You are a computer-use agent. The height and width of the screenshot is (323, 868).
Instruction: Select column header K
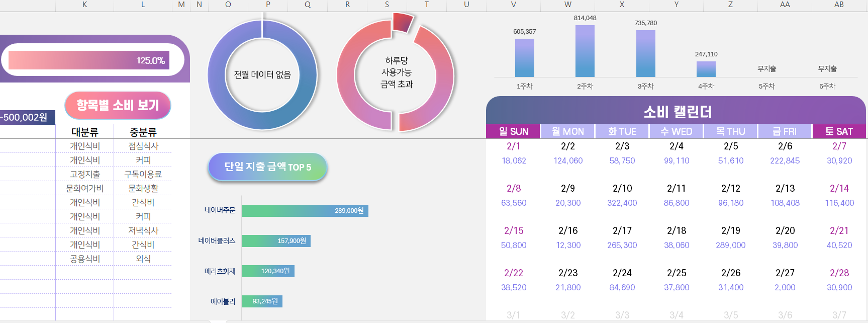click(84, 5)
